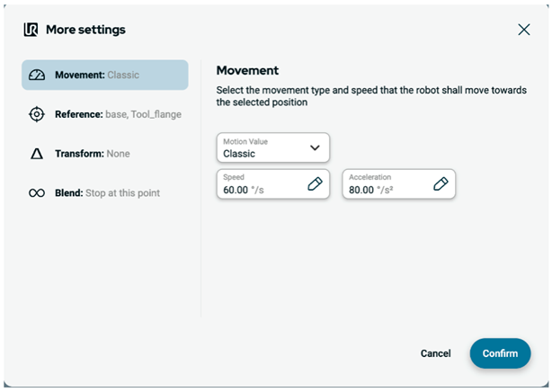Expand the Motion Value dropdown chevron
The width and height of the screenshot is (552, 392).
pyautogui.click(x=315, y=147)
